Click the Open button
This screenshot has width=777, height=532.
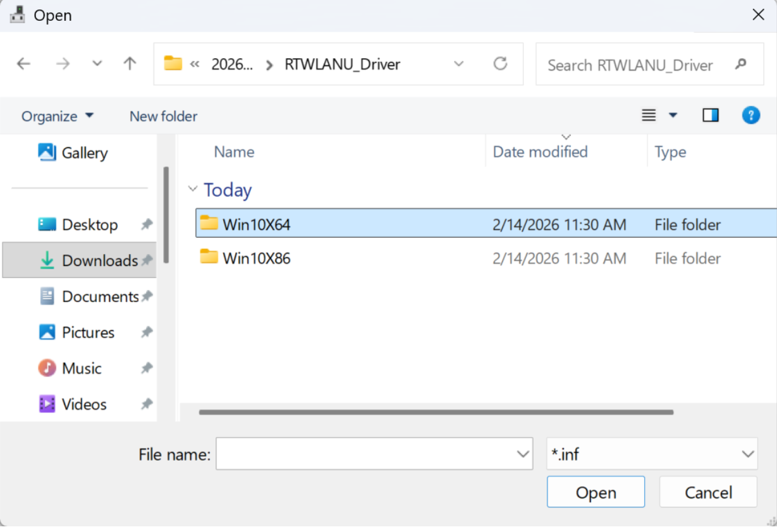pos(596,492)
